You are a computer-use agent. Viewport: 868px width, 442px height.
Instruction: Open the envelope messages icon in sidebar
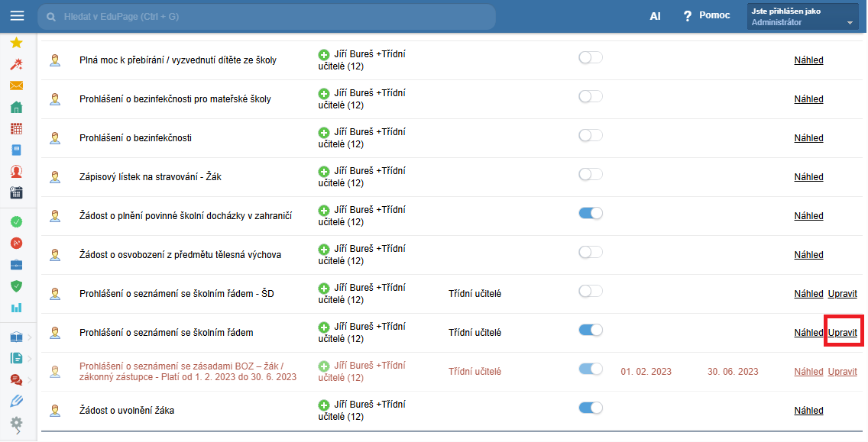16,85
